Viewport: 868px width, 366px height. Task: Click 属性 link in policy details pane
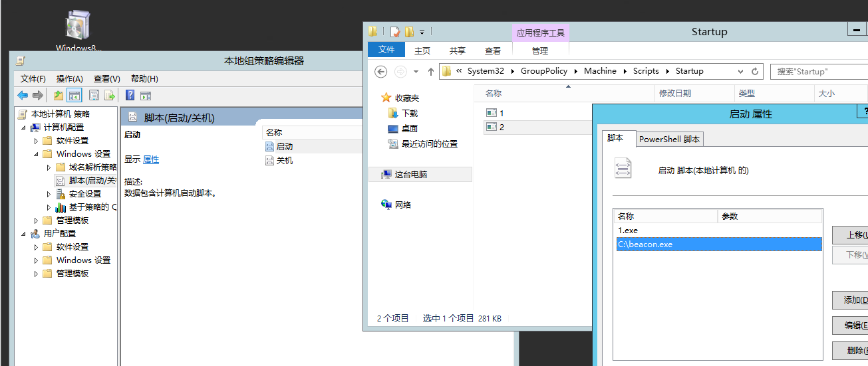pyautogui.click(x=151, y=159)
